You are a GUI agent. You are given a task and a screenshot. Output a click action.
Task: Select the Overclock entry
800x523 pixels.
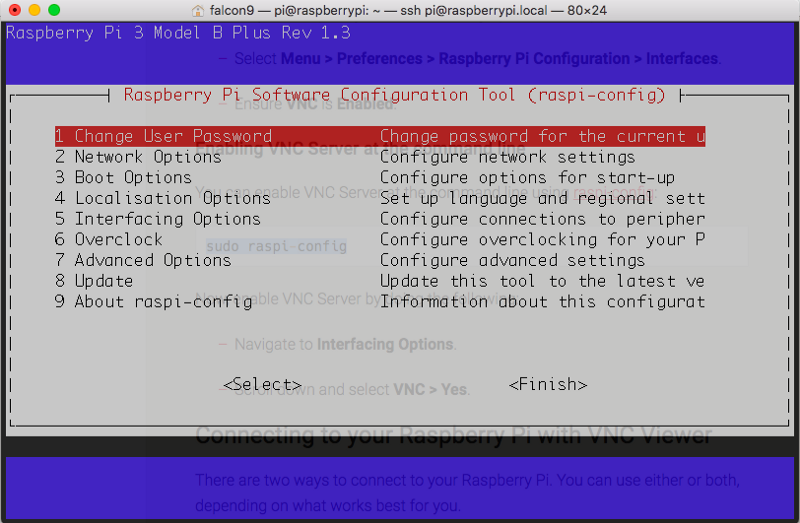[x=108, y=239]
